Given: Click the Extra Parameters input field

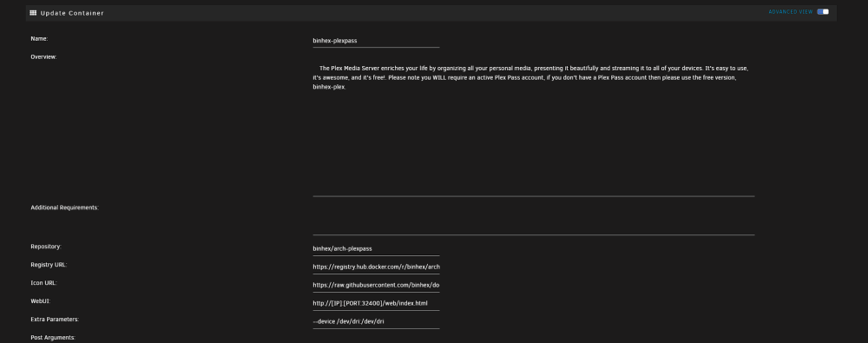Looking at the screenshot, I should pyautogui.click(x=376, y=321).
